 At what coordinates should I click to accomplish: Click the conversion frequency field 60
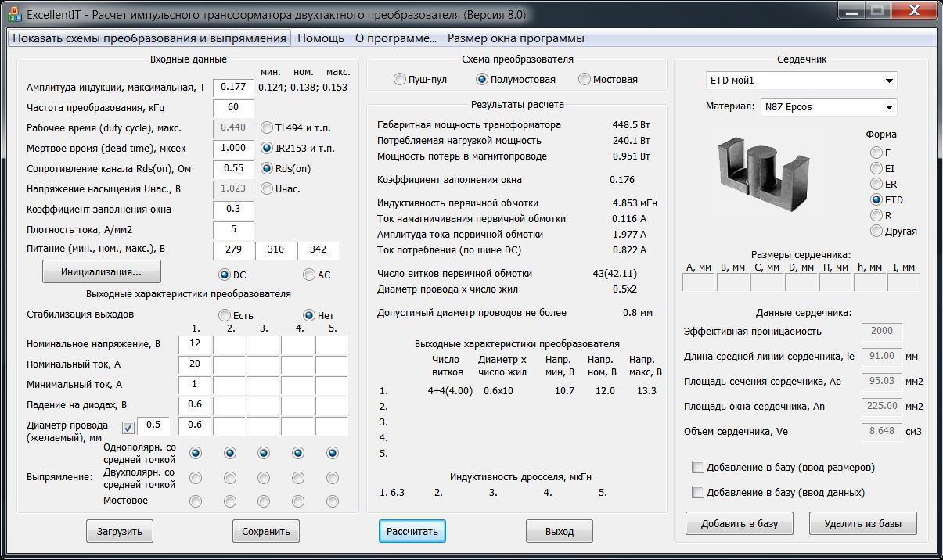233,107
